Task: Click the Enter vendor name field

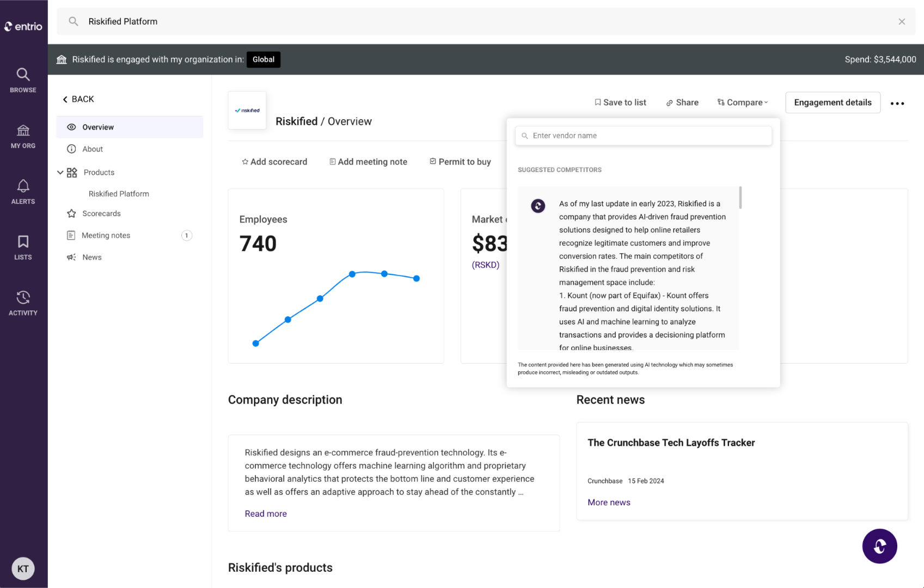Action: 643,136
